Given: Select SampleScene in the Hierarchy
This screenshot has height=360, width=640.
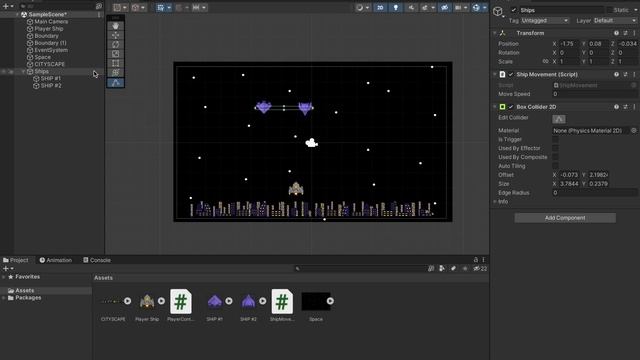Looking at the screenshot, I should pyautogui.click(x=47, y=14).
